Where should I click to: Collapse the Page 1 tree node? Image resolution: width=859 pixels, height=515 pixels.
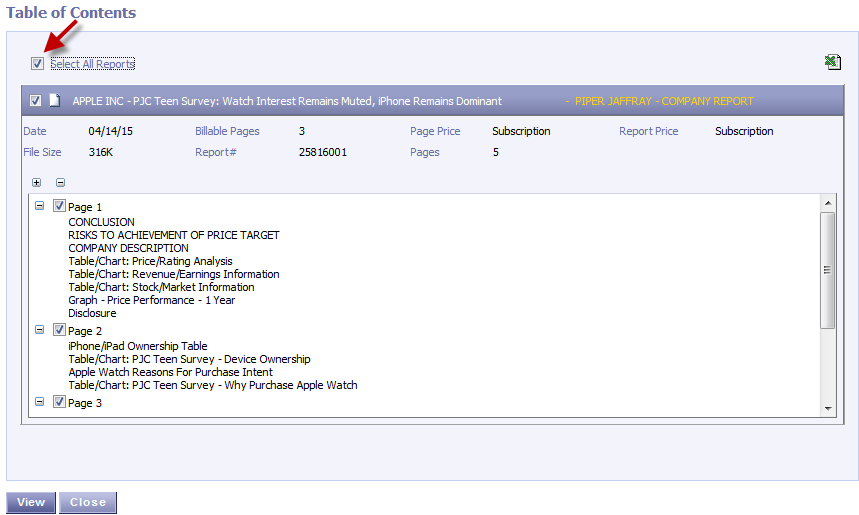39,205
